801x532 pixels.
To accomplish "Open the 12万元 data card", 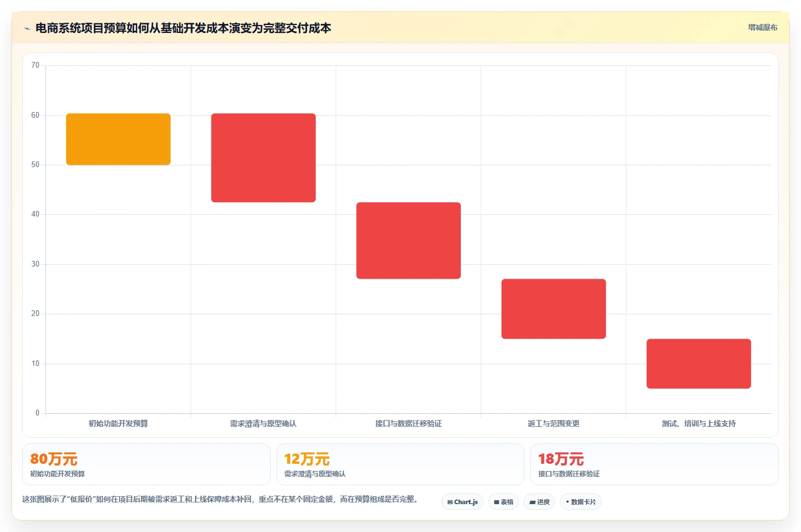I will (400, 464).
